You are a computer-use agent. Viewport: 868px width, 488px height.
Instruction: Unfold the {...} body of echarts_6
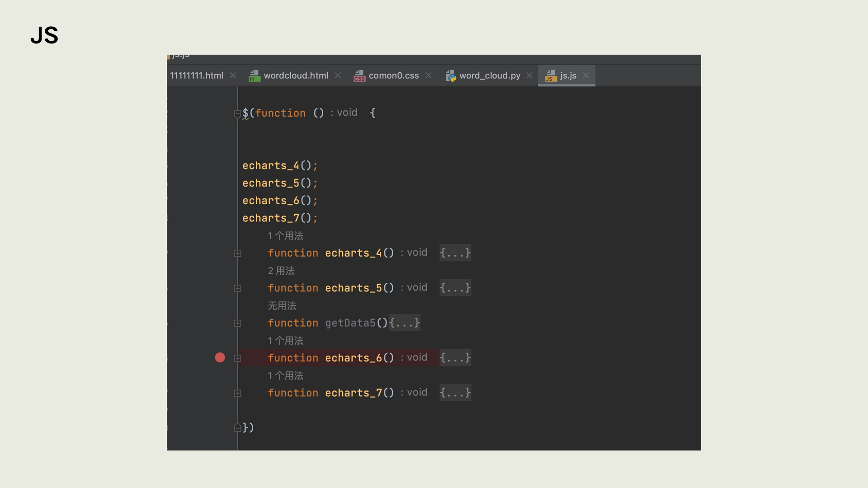[455, 358]
